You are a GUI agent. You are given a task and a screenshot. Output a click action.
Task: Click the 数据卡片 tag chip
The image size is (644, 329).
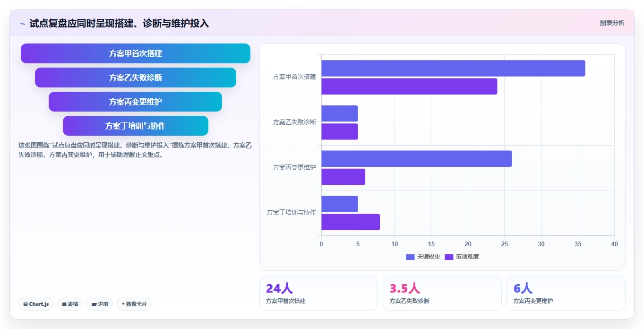click(134, 304)
